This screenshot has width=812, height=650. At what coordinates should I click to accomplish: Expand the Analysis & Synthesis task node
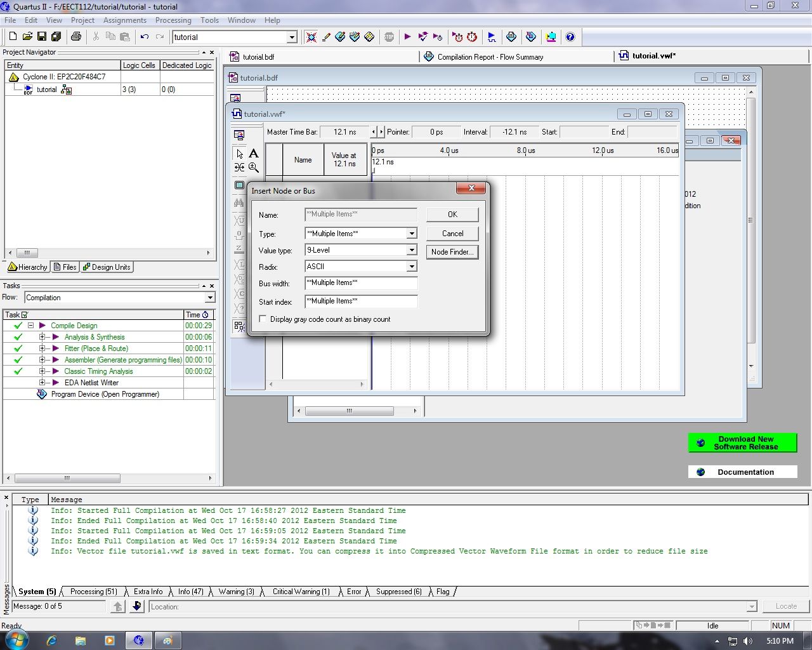tap(43, 337)
